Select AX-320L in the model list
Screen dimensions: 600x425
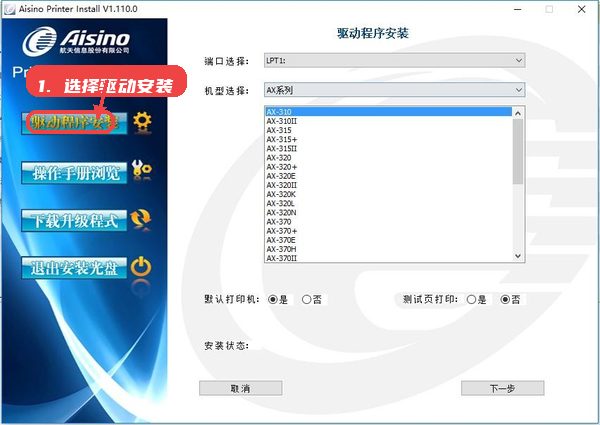(388, 204)
